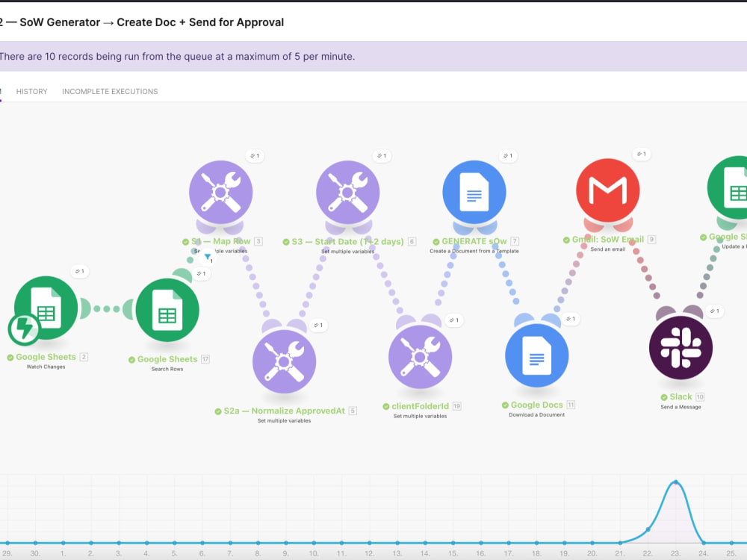Open the clientFolderId tools module
This screenshot has width=747, height=560.
click(x=420, y=357)
